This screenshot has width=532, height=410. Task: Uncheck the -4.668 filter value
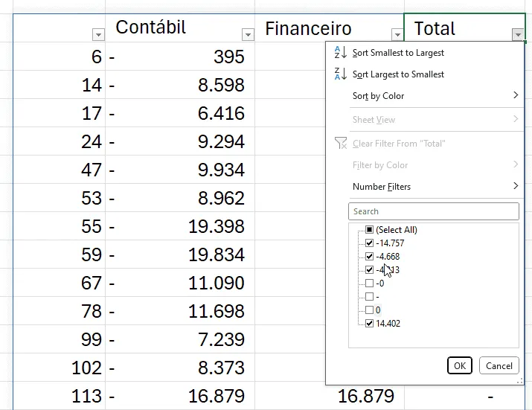click(x=370, y=256)
